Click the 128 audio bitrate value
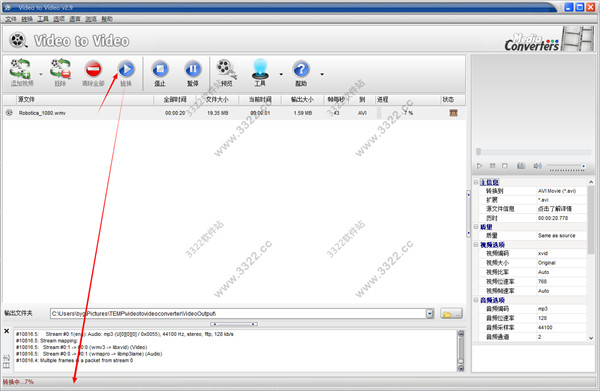 pyautogui.click(x=542, y=318)
